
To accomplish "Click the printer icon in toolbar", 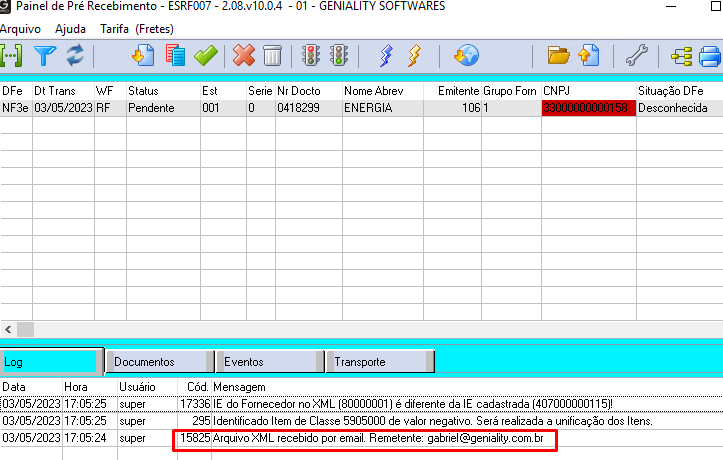I will [x=711, y=55].
